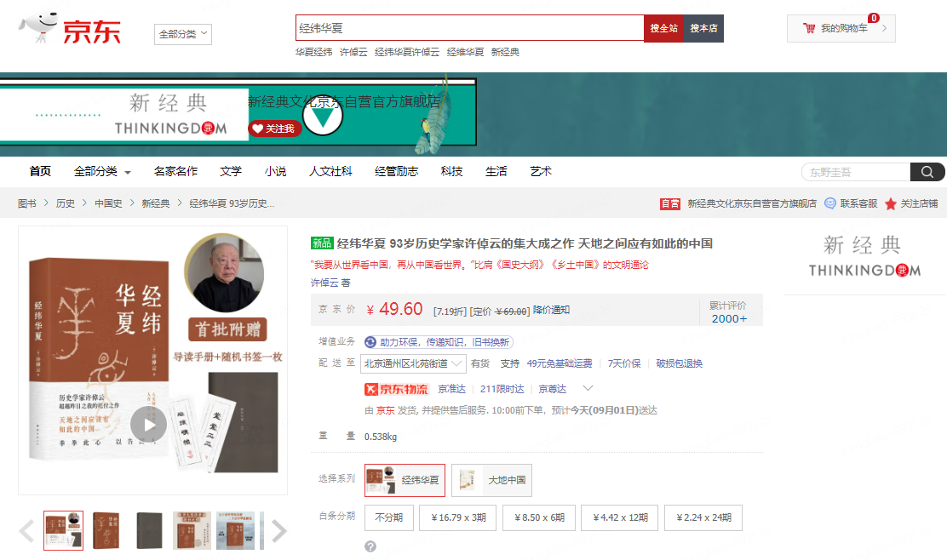Viewport: 947px width, 560px height.
Task: Expand 全部分类 in store navigation bar
Action: click(x=102, y=171)
